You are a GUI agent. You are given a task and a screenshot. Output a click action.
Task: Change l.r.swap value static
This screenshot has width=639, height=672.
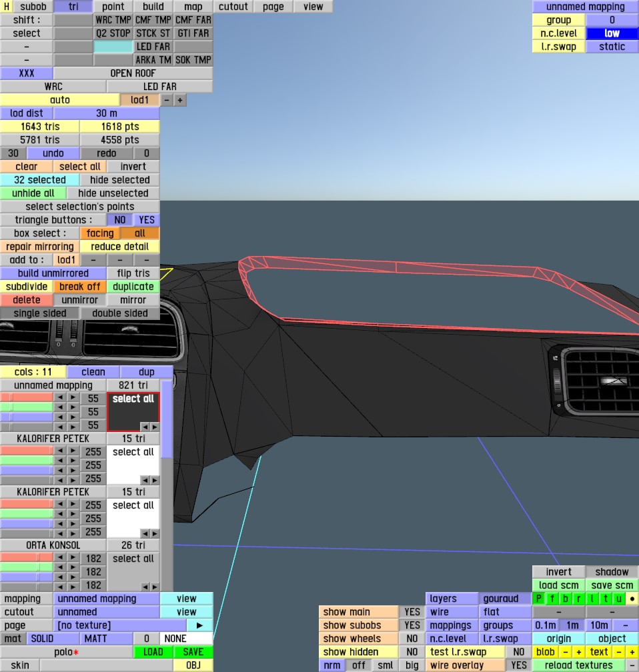click(x=612, y=46)
